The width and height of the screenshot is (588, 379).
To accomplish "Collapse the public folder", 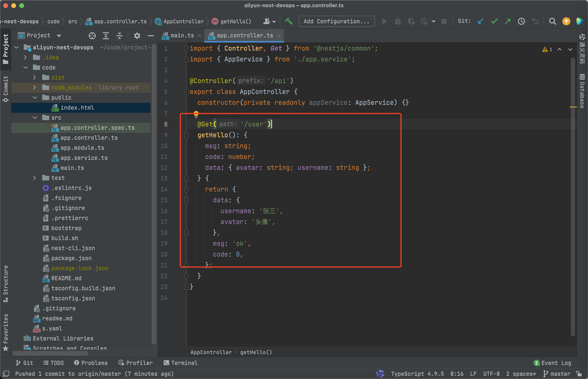I will pos(35,97).
